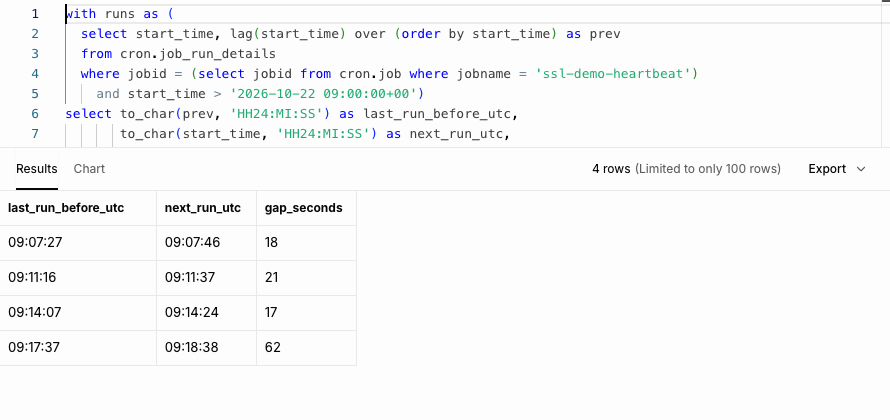Viewport: 890px width, 420px height.
Task: Click line number 4 in editor gutter
Action: [x=35, y=74]
